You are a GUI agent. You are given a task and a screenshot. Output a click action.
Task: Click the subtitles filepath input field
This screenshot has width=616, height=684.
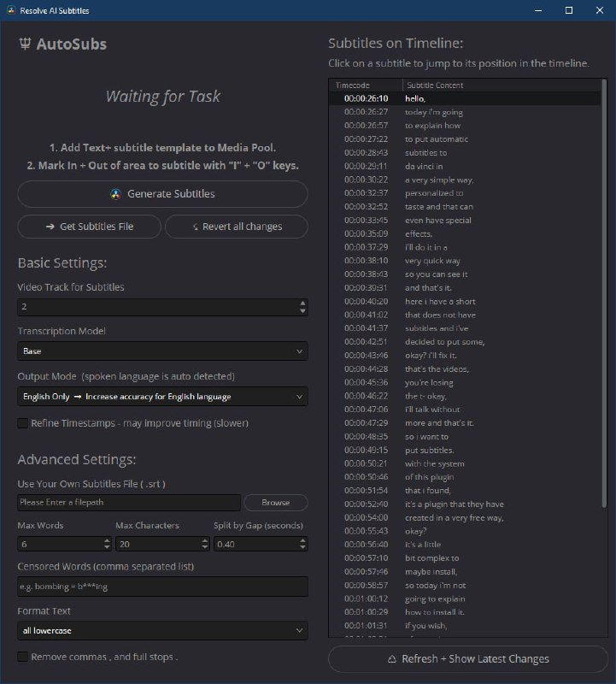[x=128, y=503]
